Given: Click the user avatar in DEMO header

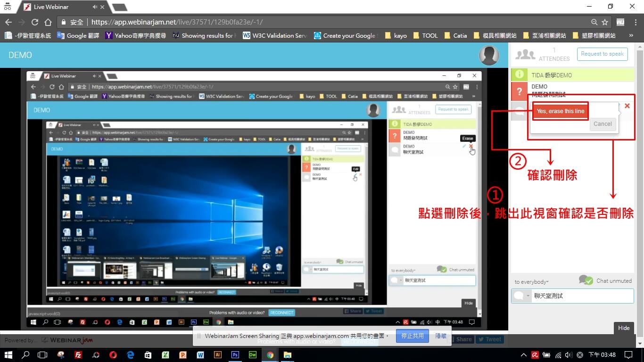Looking at the screenshot, I should click(489, 55).
